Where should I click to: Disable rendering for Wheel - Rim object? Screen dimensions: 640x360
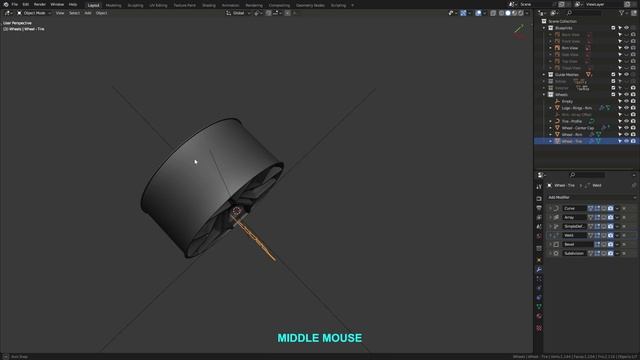[x=633, y=135]
